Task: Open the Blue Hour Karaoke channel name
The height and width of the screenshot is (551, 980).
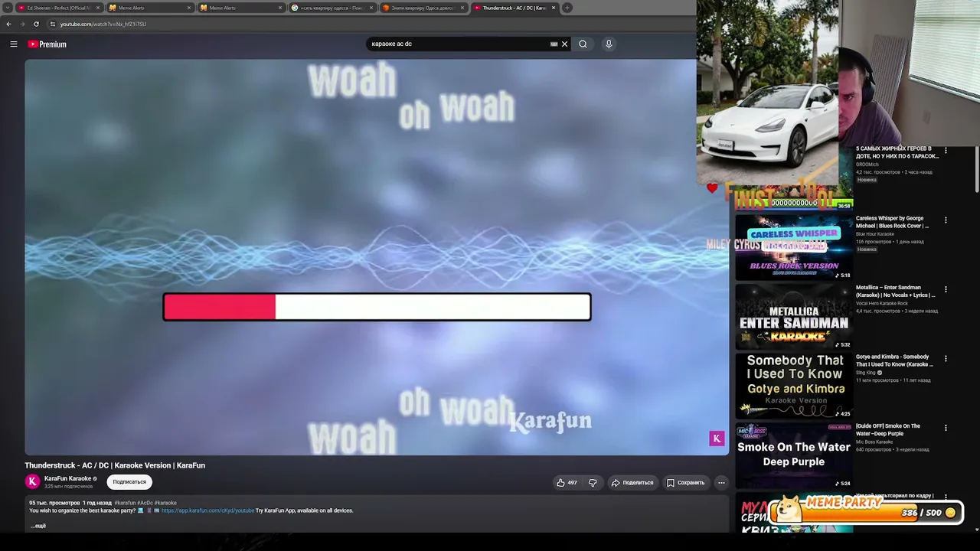Action: [875, 234]
